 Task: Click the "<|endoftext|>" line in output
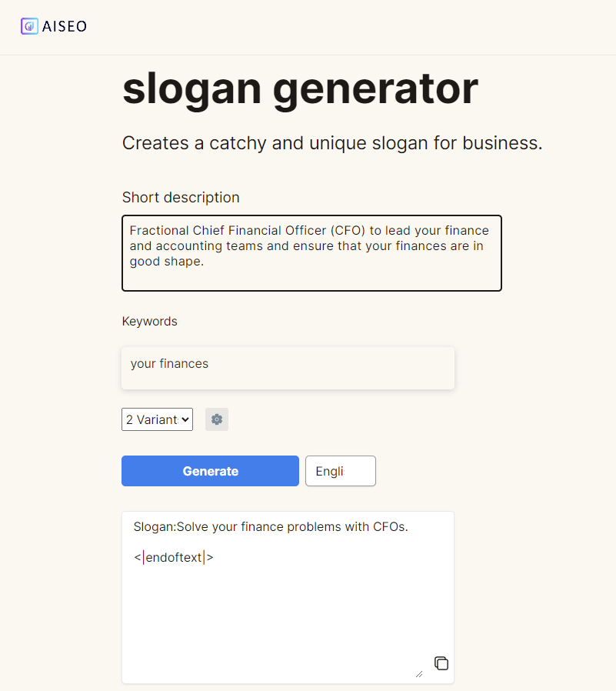(173, 557)
